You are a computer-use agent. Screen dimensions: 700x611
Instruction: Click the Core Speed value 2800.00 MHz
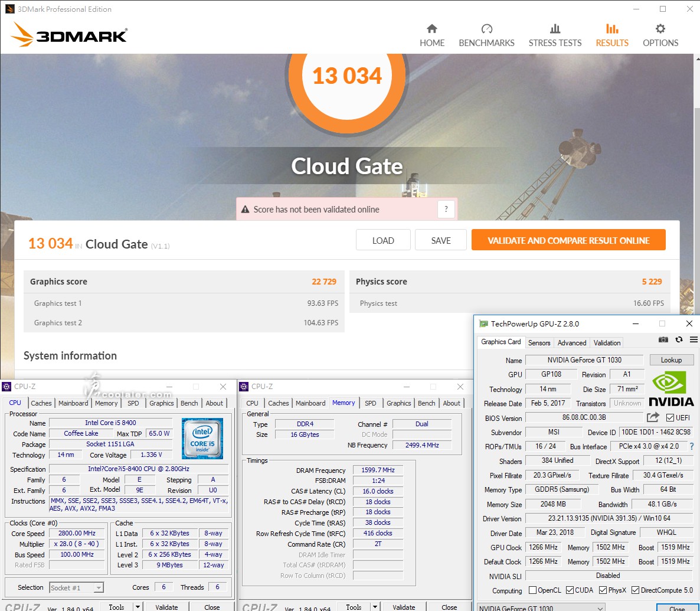click(77, 533)
